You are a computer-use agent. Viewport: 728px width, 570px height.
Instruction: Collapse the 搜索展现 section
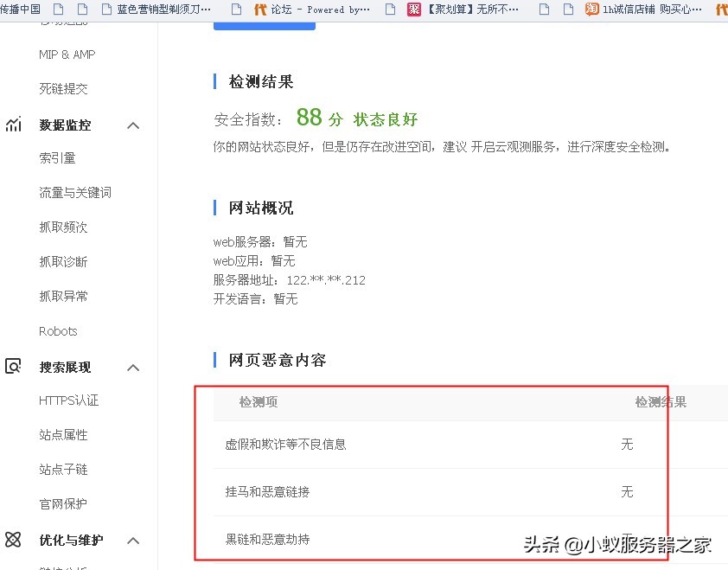(133, 367)
